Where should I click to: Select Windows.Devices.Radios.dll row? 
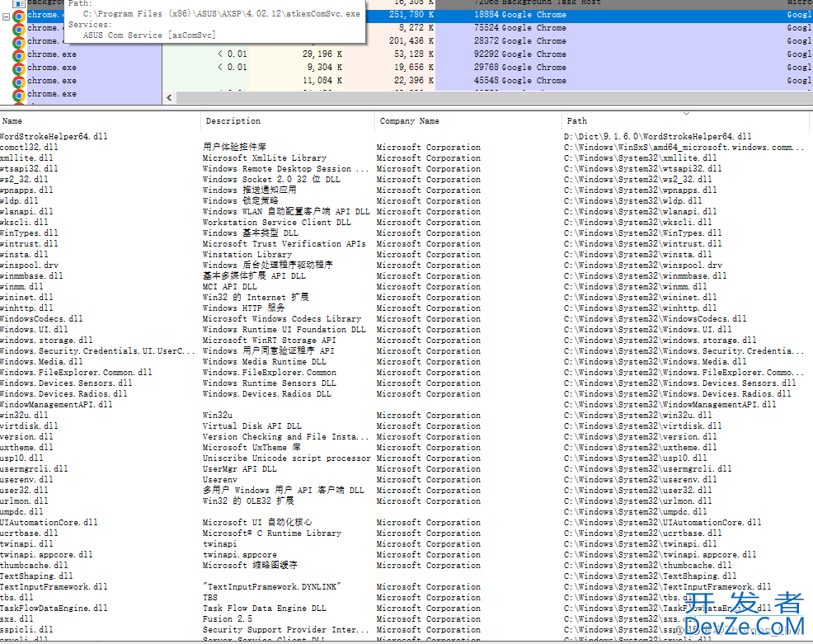(406, 393)
